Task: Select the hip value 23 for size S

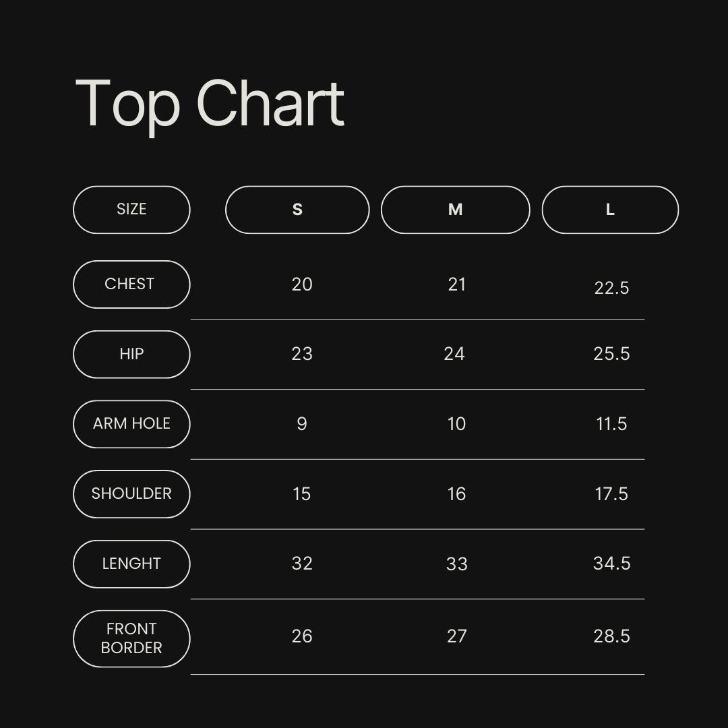Action: click(x=302, y=355)
